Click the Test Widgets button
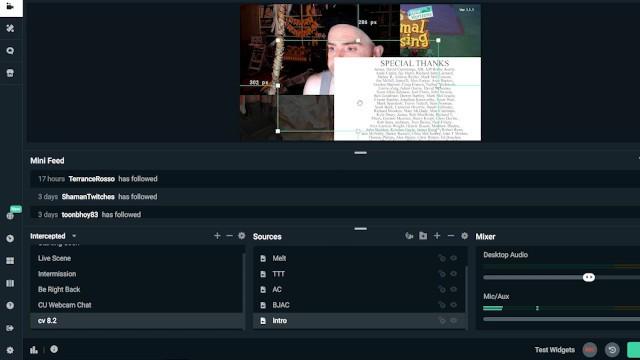 coord(554,350)
